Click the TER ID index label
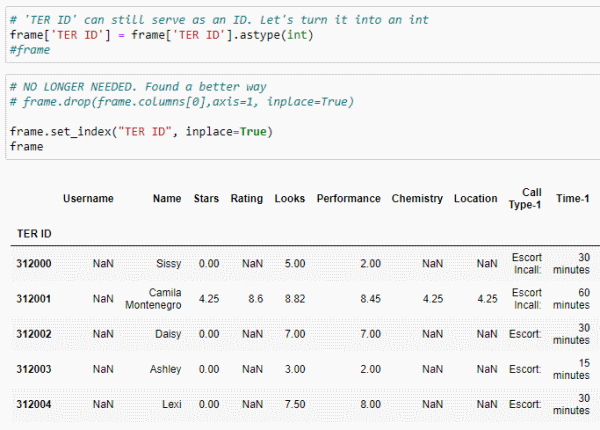600x430 pixels. [x=34, y=234]
